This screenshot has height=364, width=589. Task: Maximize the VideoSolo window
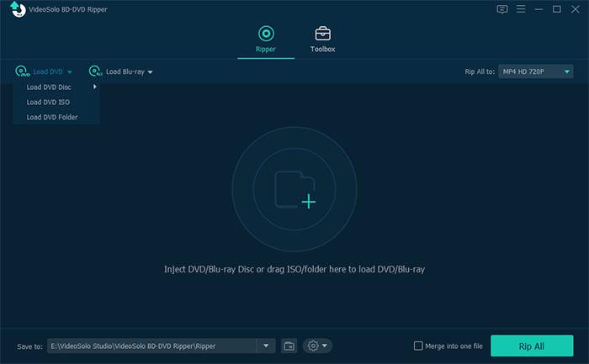coord(556,9)
